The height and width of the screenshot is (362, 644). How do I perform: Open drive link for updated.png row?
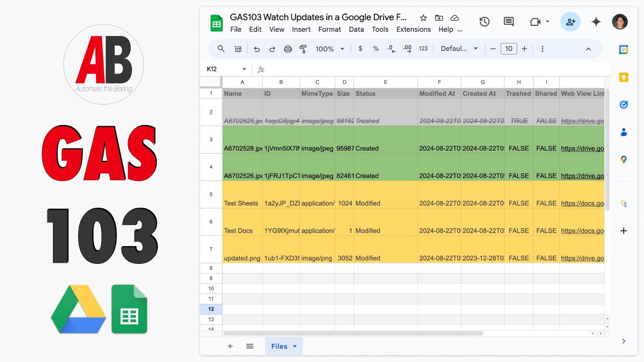pyautogui.click(x=582, y=258)
